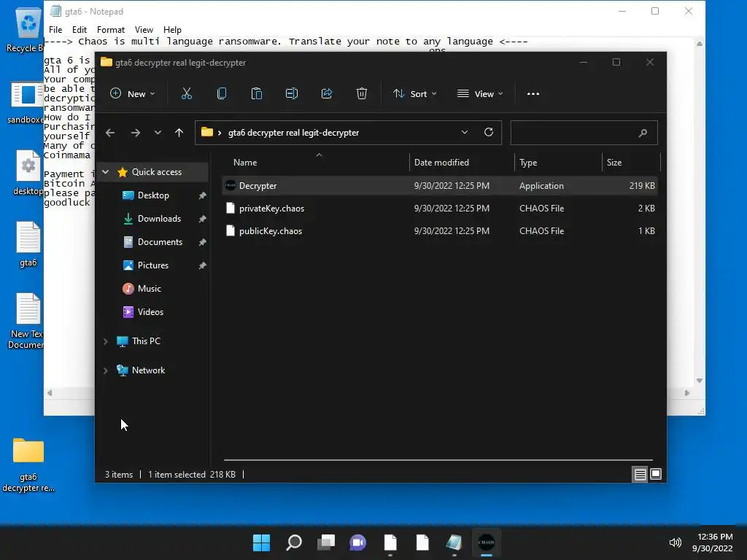Image resolution: width=747 pixels, height=560 pixels.
Task: Collapse the Quick access tree node
Action: point(106,172)
